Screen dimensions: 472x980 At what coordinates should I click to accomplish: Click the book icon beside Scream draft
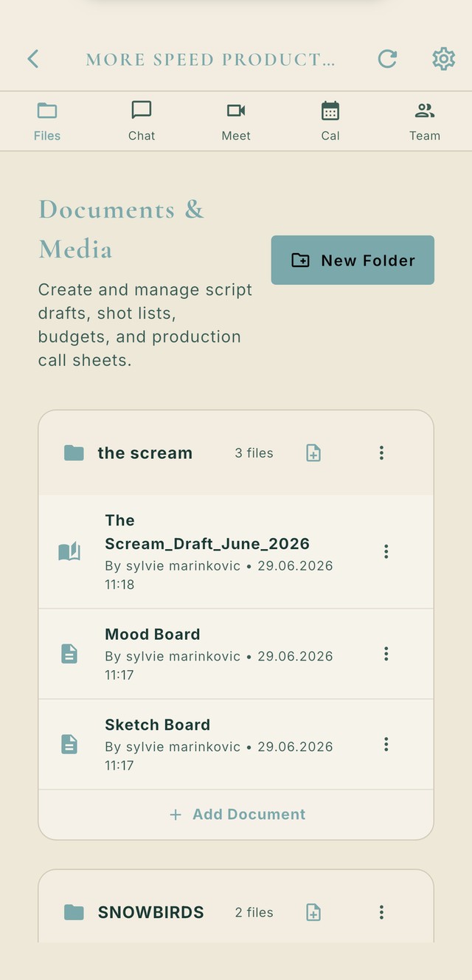69,552
